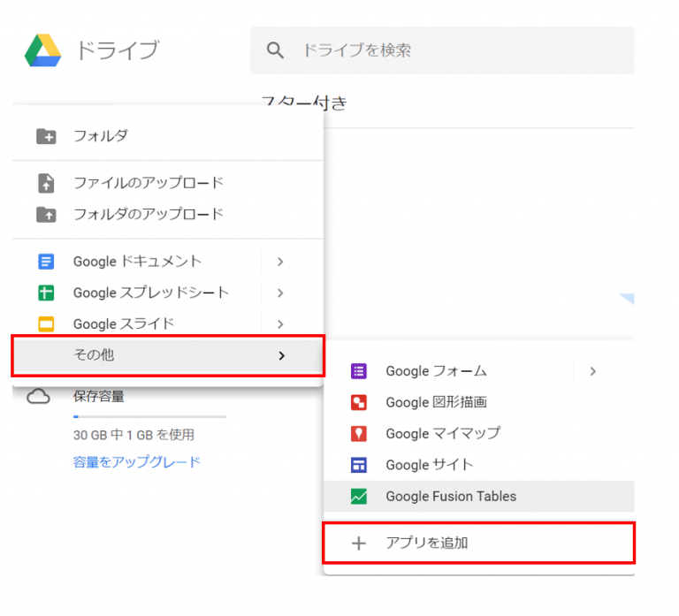Click the search magnifier icon
This screenshot has width=679, height=616.
pos(275,50)
